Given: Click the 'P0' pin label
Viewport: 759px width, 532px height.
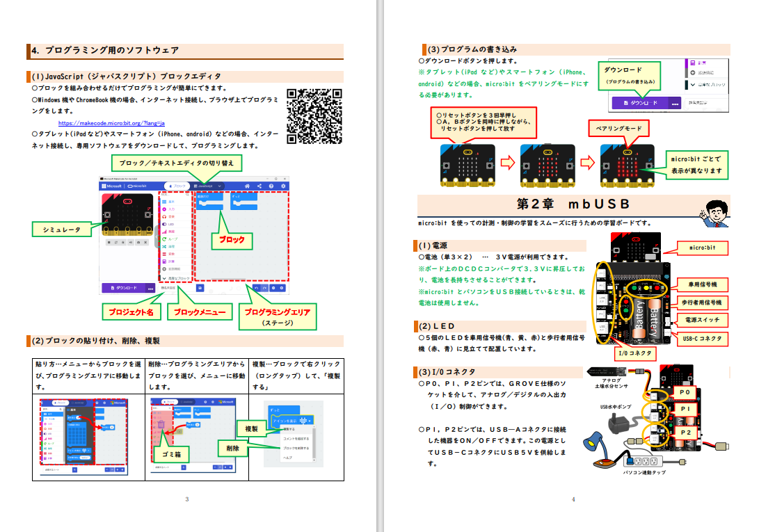Looking at the screenshot, I should click(x=685, y=393).
